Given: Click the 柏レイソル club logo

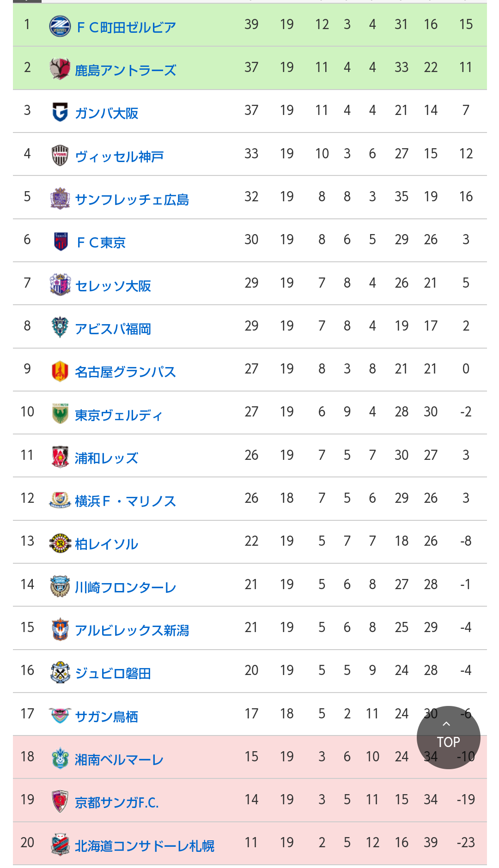Looking at the screenshot, I should 60,543.
